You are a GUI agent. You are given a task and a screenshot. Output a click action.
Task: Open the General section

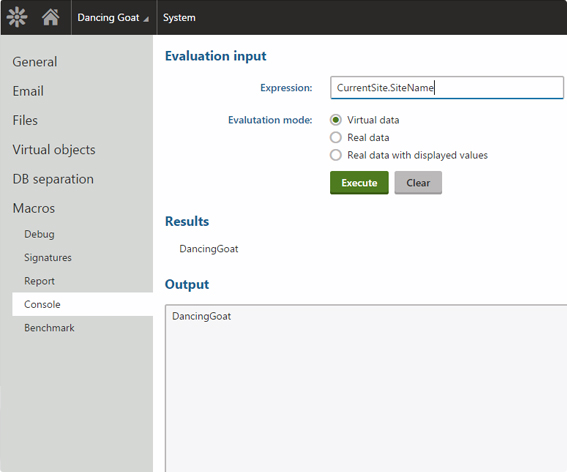pyautogui.click(x=35, y=62)
